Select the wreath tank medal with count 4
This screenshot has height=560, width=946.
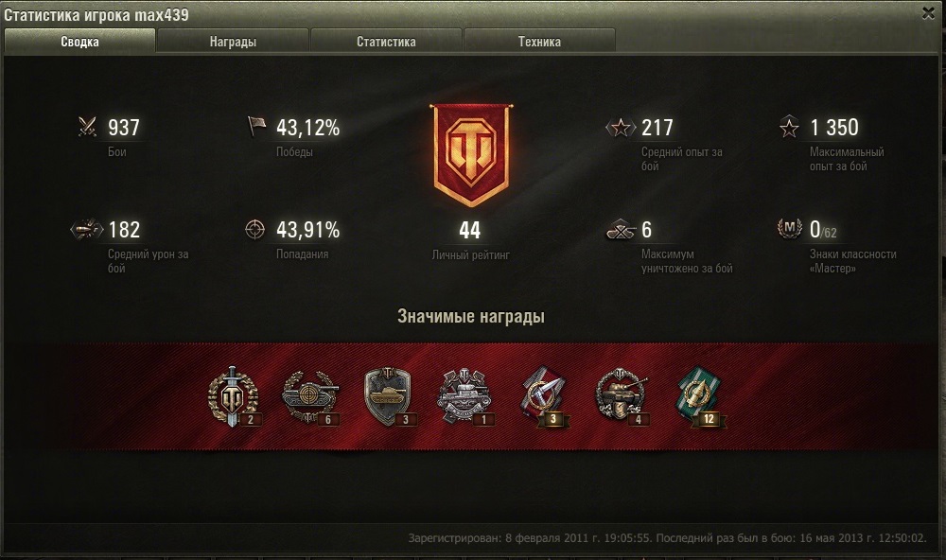[x=622, y=396]
